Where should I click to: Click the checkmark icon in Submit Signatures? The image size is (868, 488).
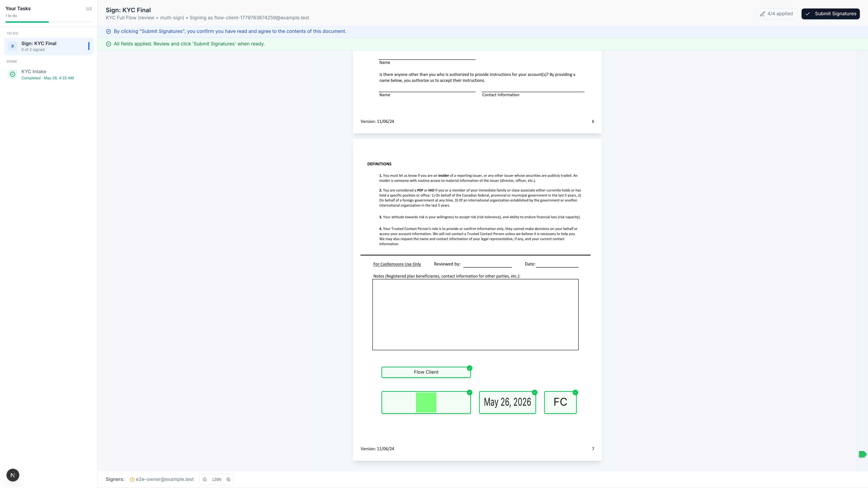pos(808,14)
